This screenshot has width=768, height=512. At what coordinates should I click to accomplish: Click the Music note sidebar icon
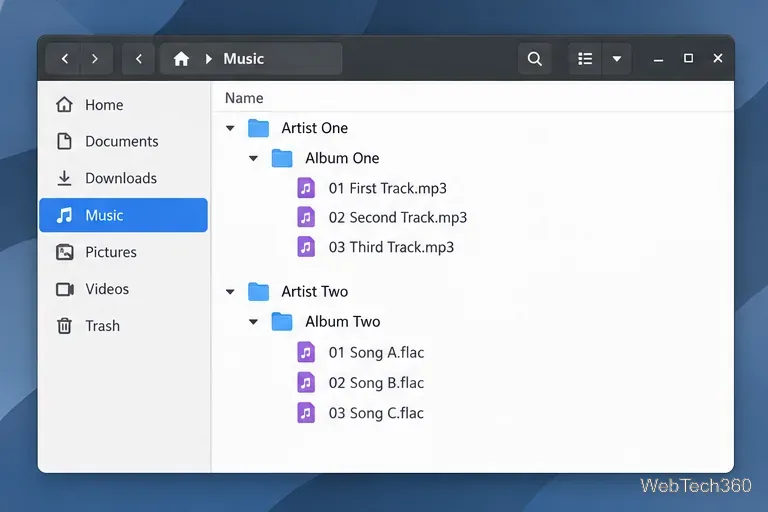point(64,215)
